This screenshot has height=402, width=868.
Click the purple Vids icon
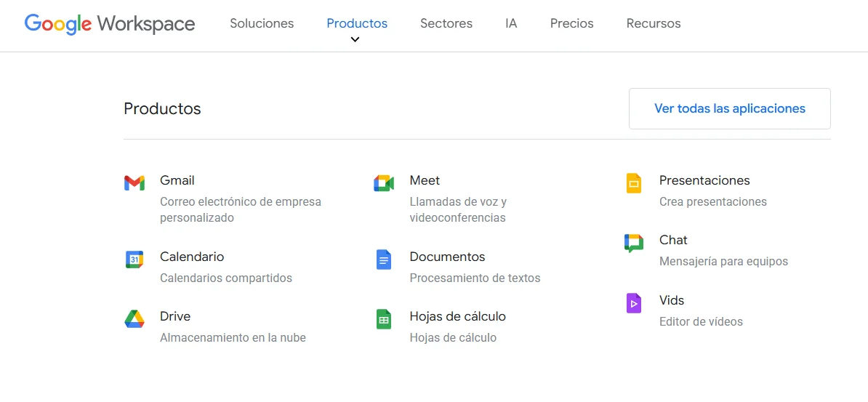633,303
